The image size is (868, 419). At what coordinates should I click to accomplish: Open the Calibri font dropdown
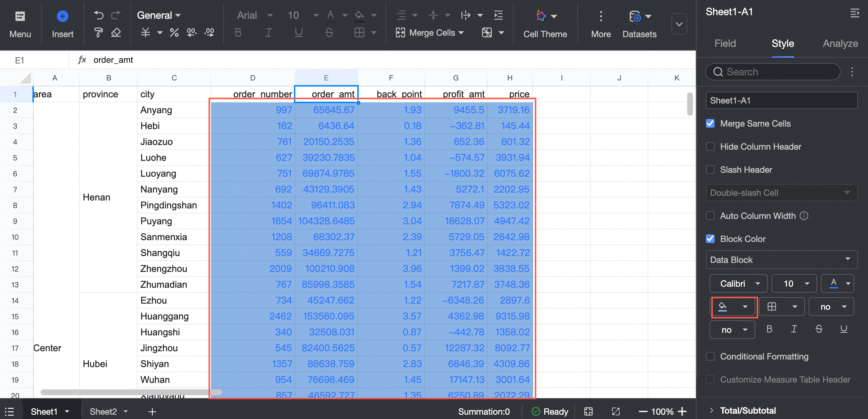coord(738,283)
